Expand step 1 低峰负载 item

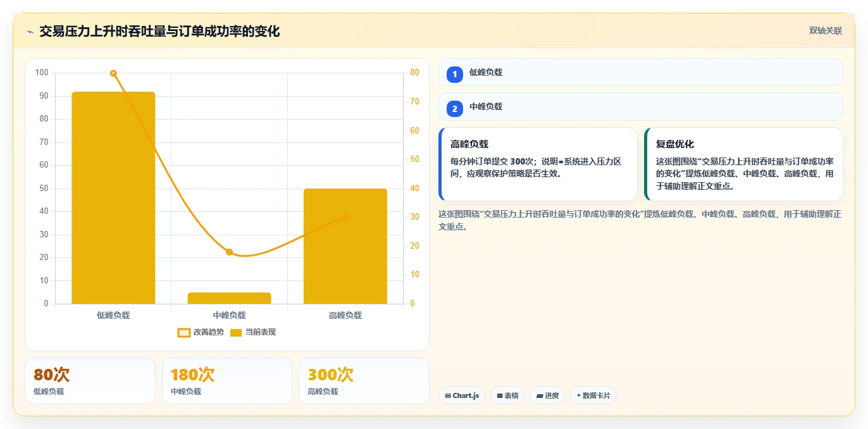coord(641,72)
